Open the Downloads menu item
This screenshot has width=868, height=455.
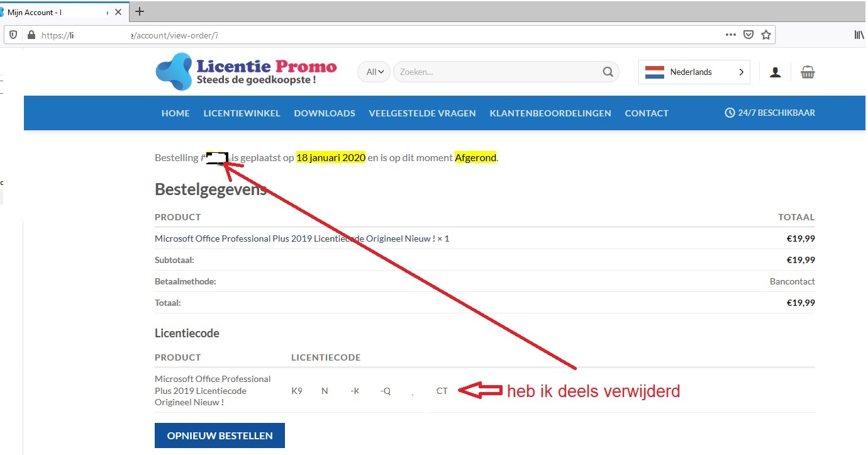(325, 113)
